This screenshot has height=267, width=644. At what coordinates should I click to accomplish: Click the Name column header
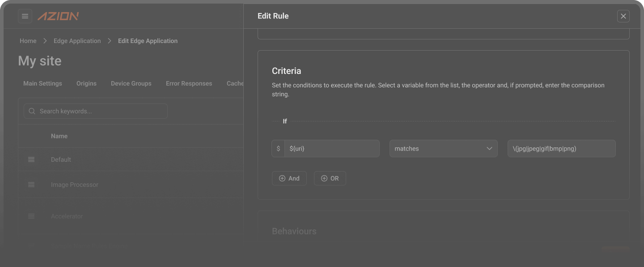point(59,136)
